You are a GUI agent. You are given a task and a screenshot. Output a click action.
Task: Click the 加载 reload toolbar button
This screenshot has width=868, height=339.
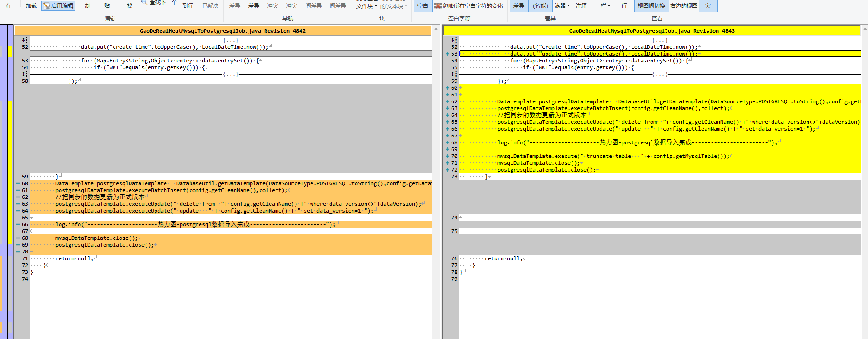[31, 6]
